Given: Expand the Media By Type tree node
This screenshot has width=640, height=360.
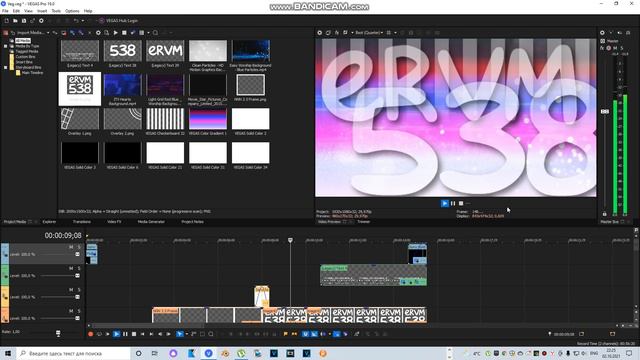Looking at the screenshot, I should click(6, 46).
